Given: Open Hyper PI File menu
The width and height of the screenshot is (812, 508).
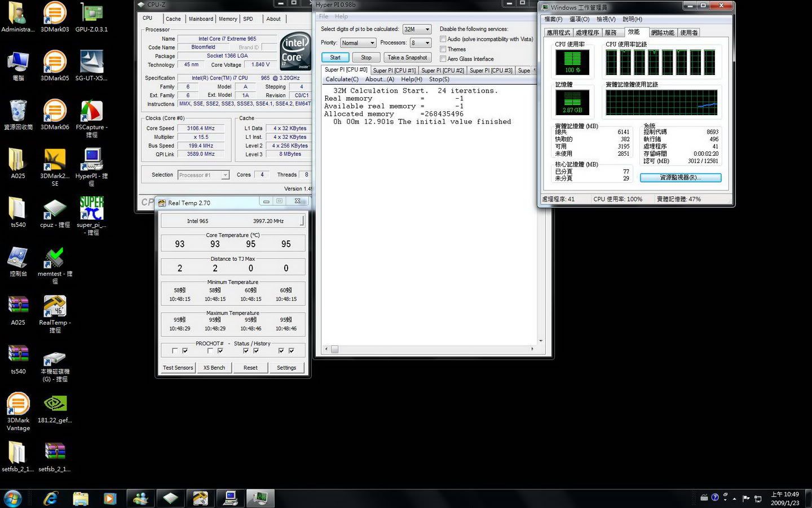Looking at the screenshot, I should coord(323,16).
